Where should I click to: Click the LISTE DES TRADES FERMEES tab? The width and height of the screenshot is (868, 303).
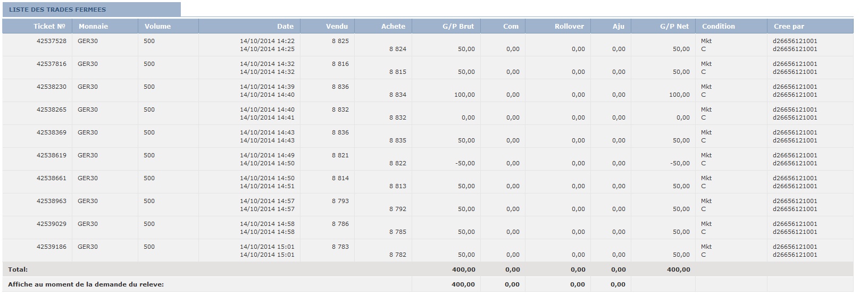coord(57,10)
